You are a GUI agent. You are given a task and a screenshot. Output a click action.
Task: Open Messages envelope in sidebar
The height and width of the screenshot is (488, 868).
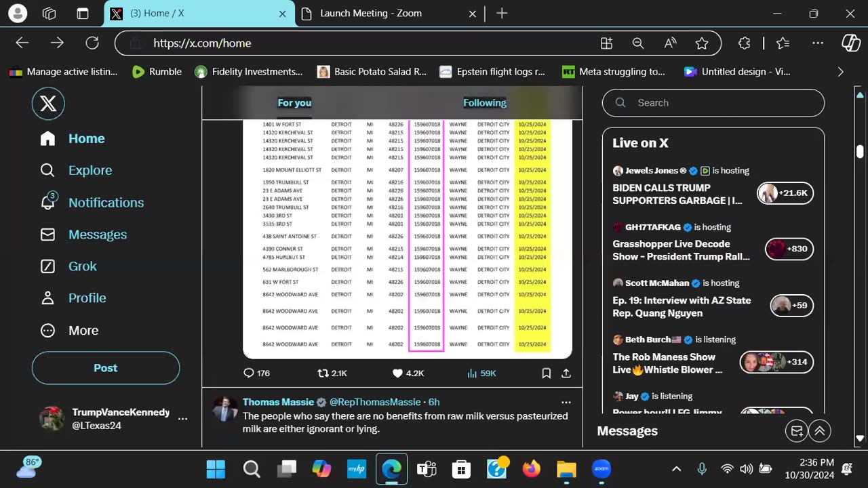47,235
